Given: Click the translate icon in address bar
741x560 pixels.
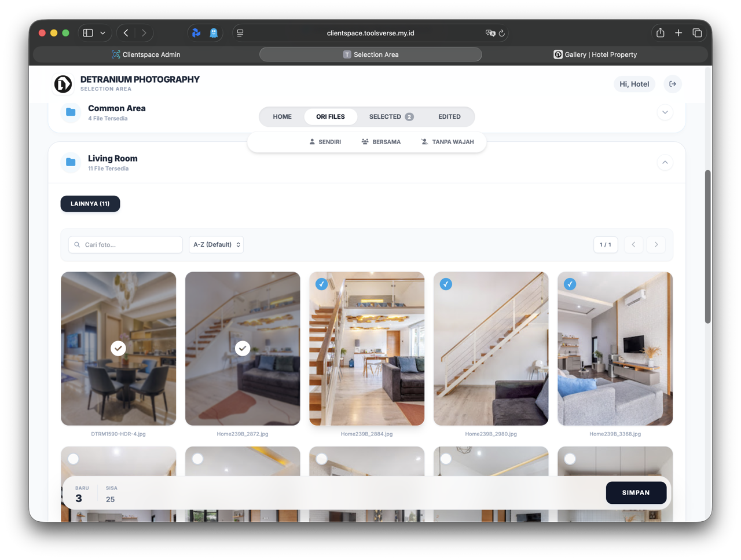Looking at the screenshot, I should pos(490,33).
